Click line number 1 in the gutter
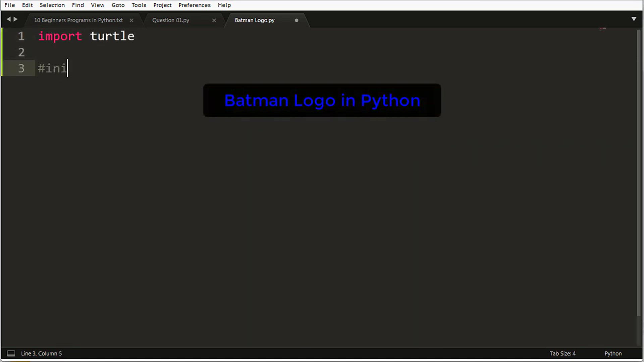Image resolution: width=644 pixels, height=362 pixels. coord(21,36)
